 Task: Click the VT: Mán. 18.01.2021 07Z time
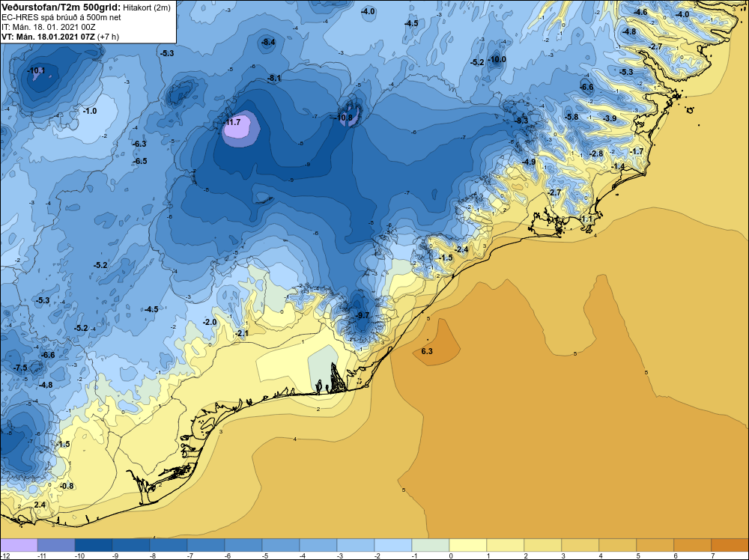point(48,37)
